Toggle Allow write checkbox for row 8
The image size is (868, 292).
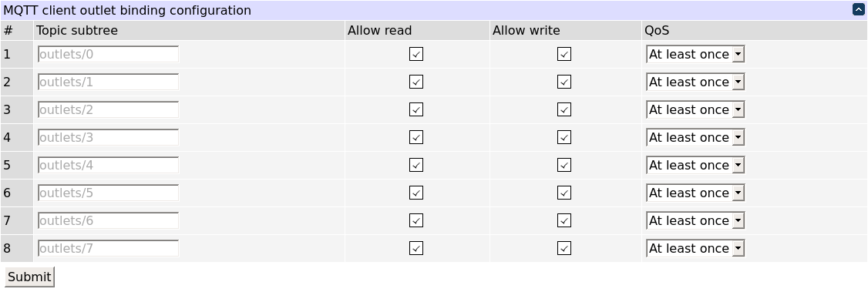point(564,248)
